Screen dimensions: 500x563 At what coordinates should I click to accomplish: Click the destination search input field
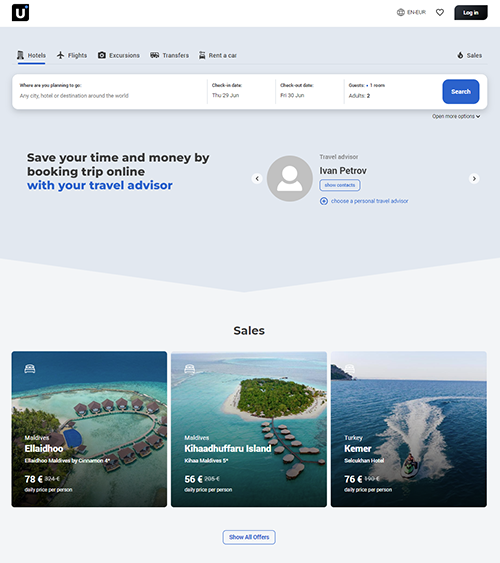111,91
